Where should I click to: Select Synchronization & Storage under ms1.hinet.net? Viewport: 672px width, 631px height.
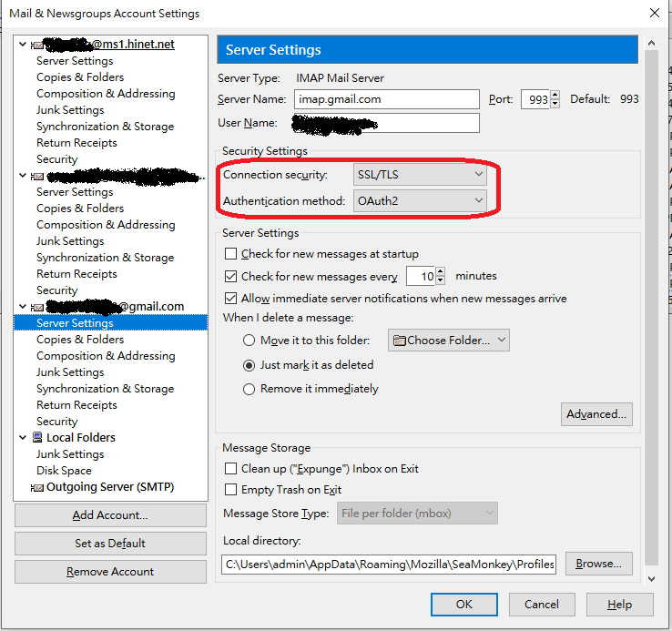point(106,127)
